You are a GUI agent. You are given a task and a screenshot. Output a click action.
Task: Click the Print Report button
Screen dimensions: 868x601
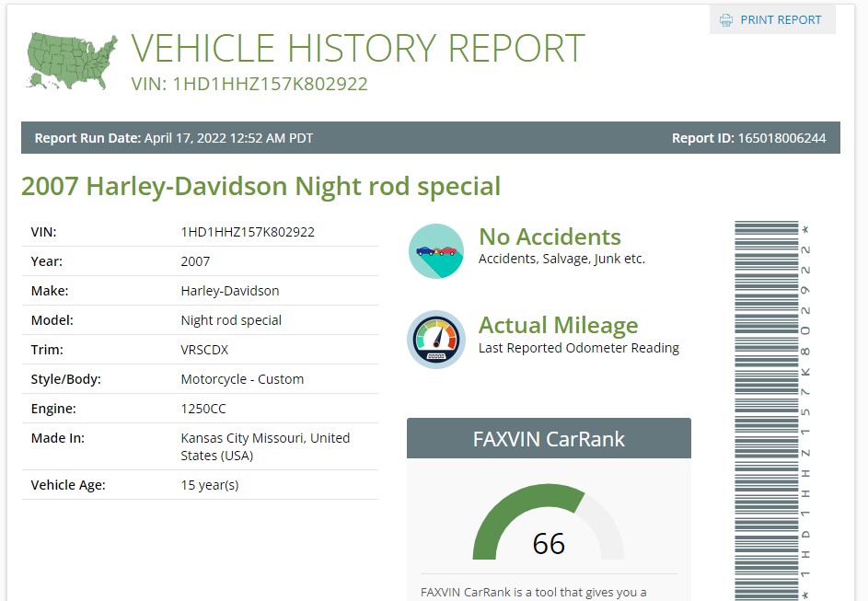click(x=772, y=20)
